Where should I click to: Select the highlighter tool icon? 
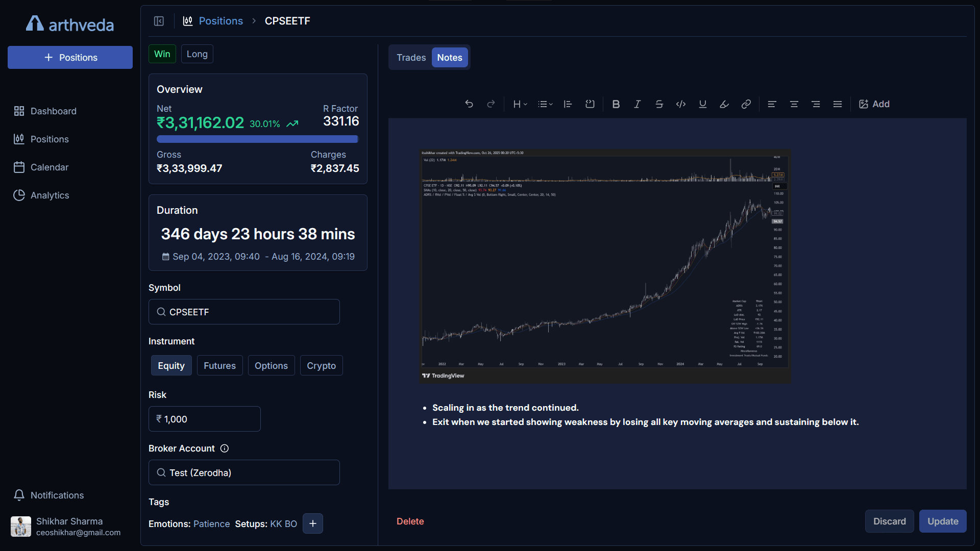coord(724,104)
